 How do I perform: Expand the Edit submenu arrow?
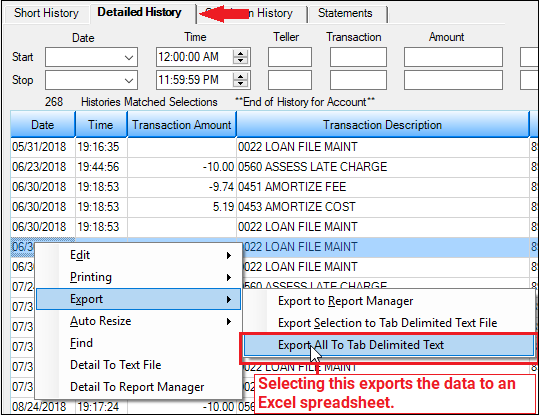[x=229, y=255]
